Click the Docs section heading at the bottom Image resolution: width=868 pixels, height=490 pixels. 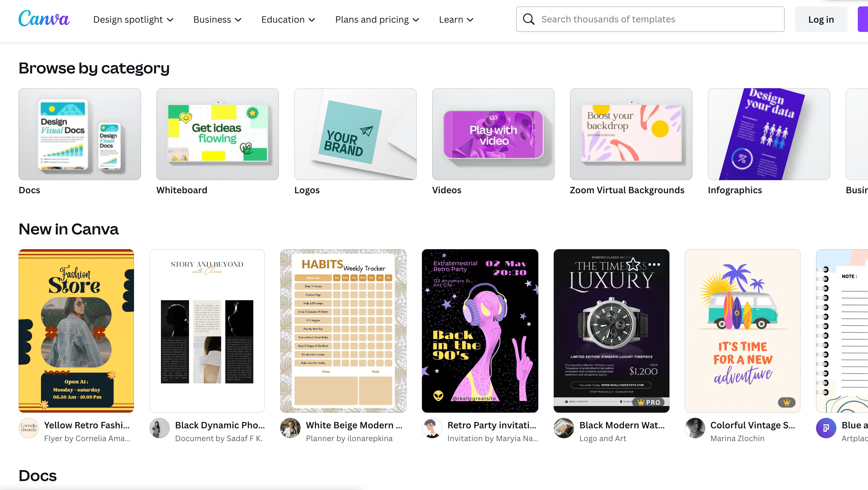[x=37, y=476]
